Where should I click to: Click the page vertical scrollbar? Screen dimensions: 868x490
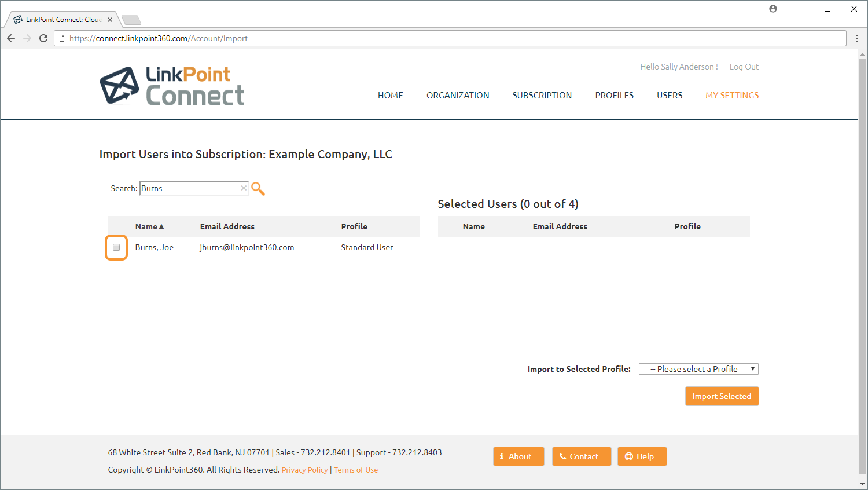pos(862,266)
